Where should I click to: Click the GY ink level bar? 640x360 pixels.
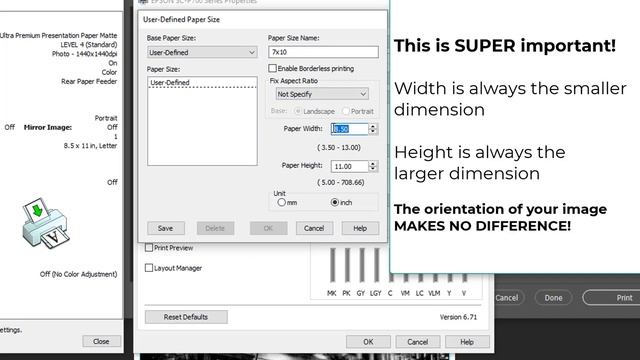(362, 265)
